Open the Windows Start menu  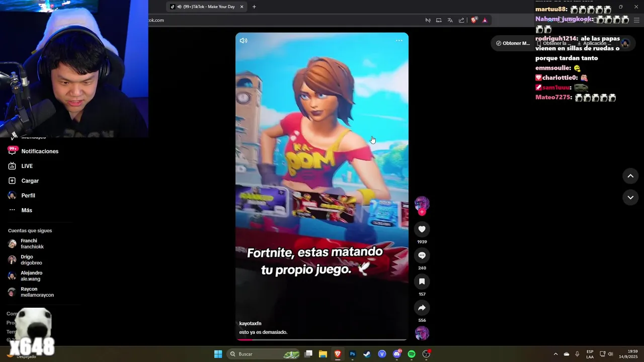pyautogui.click(x=218, y=354)
